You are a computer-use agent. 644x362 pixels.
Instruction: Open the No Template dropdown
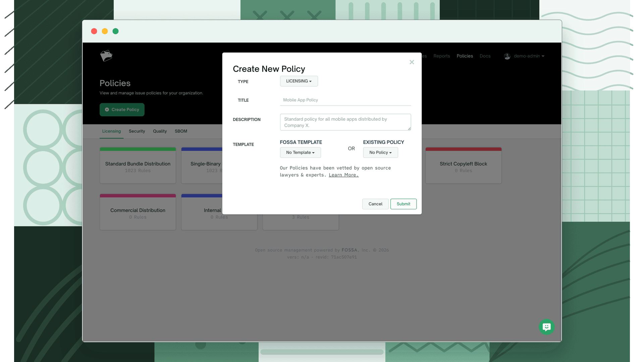(x=300, y=153)
